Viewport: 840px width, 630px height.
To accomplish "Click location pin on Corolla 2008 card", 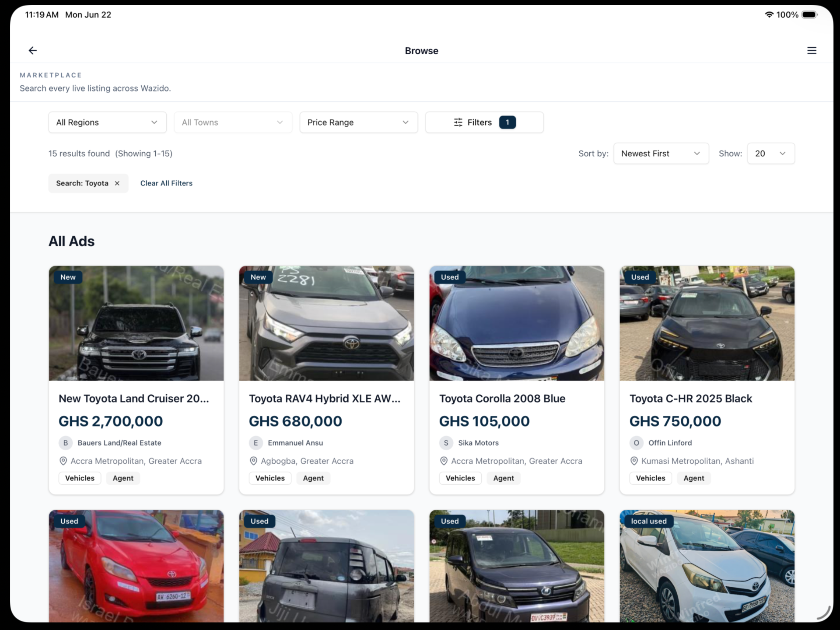I will (x=444, y=461).
